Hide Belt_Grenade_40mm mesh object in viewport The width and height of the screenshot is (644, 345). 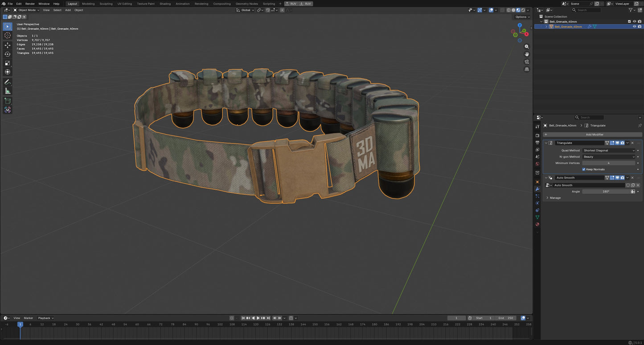point(634,26)
